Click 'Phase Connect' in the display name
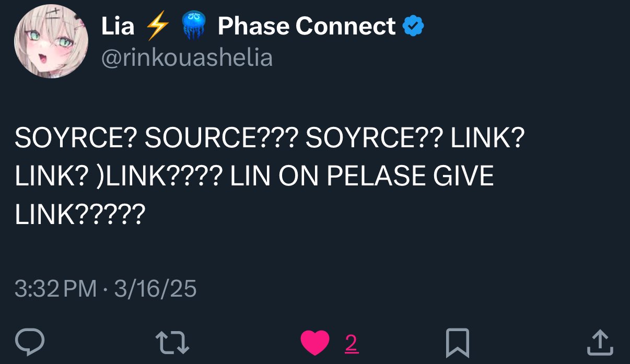Image resolution: width=630 pixels, height=364 pixels. [307, 26]
